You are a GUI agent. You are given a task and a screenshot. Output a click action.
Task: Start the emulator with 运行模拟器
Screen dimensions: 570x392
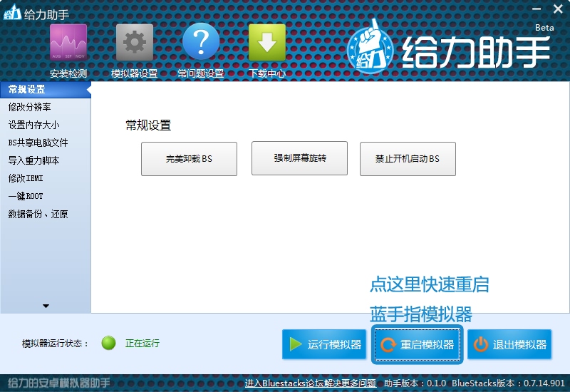pos(324,344)
